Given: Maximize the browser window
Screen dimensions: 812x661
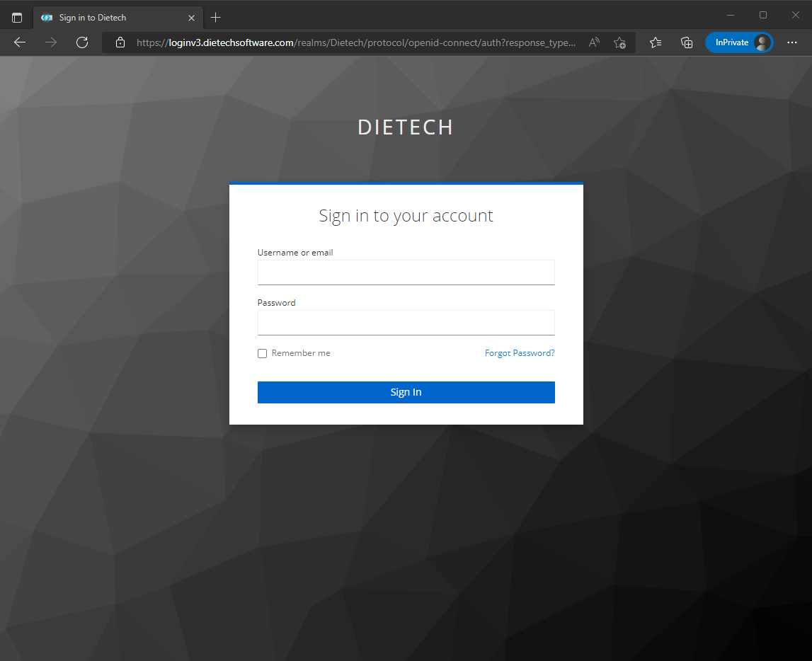Looking at the screenshot, I should coord(763,15).
